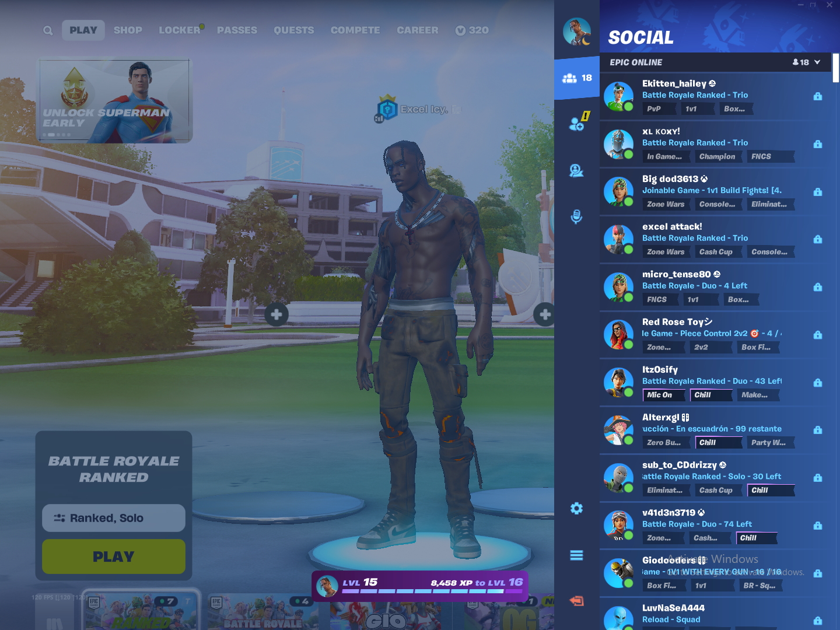Start a match with the yellow PLAY button

pos(114,556)
